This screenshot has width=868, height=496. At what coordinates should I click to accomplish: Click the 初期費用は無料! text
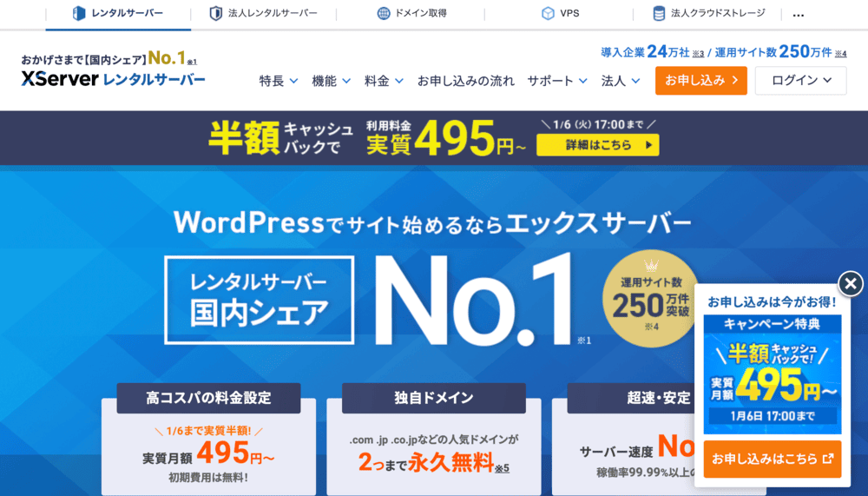coord(208,478)
